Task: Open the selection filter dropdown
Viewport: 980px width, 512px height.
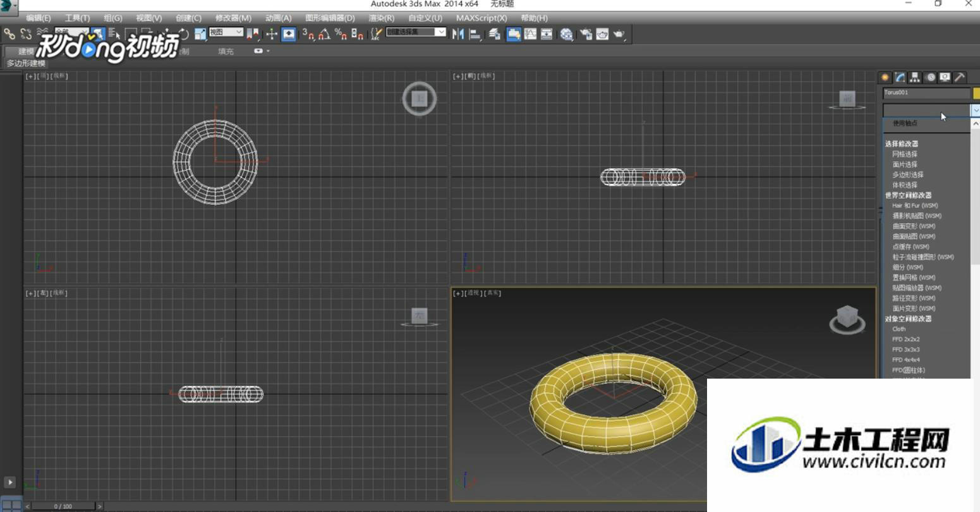Action: [x=71, y=32]
